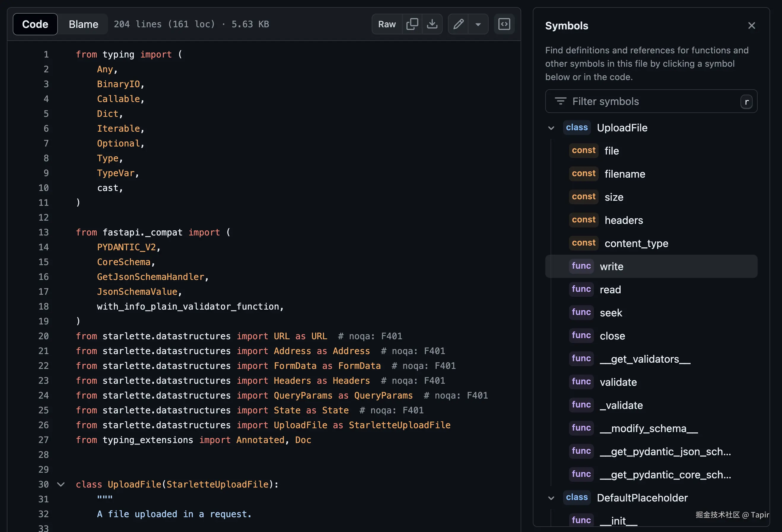
Task: Open the Raw file view
Action: [387, 24]
